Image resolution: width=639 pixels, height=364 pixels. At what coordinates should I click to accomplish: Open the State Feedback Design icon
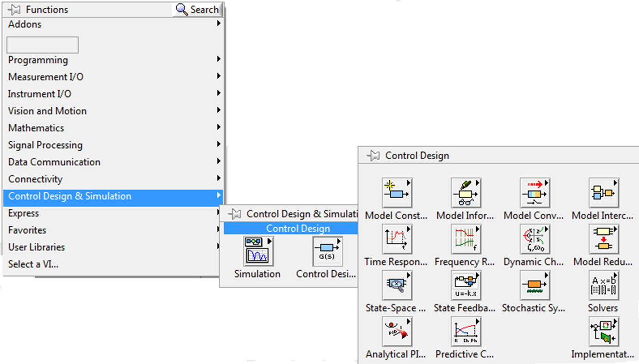pos(466,285)
